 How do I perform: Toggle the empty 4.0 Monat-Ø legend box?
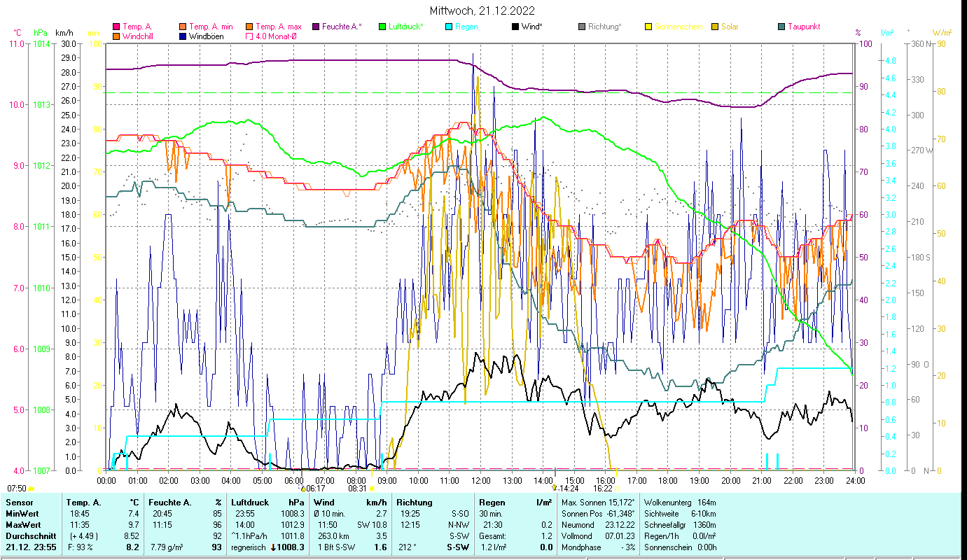tap(249, 36)
